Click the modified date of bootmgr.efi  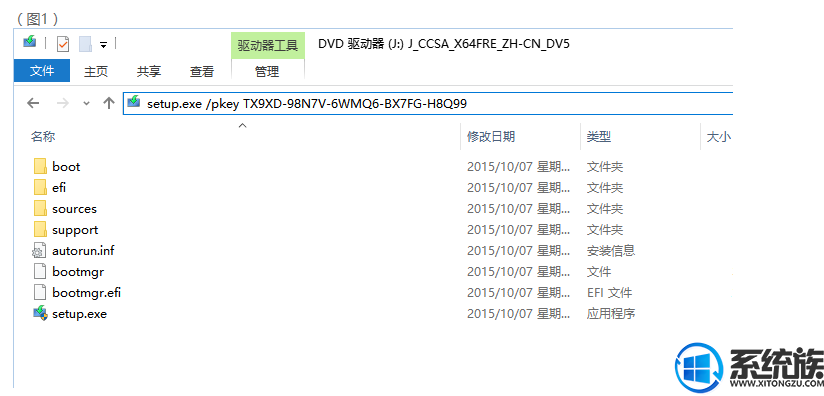pyautogui.click(x=519, y=293)
